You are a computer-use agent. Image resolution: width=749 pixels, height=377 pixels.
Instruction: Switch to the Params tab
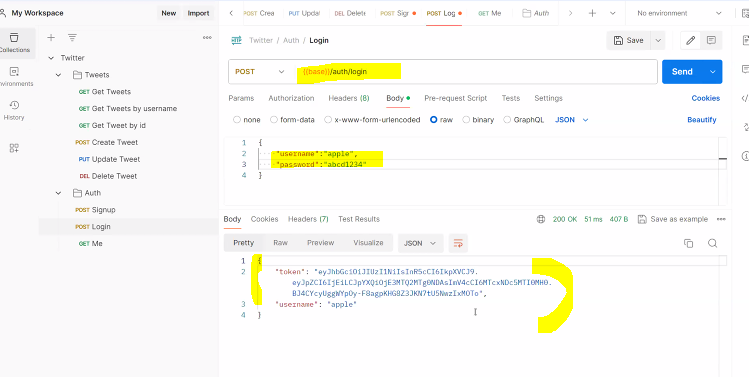(241, 98)
